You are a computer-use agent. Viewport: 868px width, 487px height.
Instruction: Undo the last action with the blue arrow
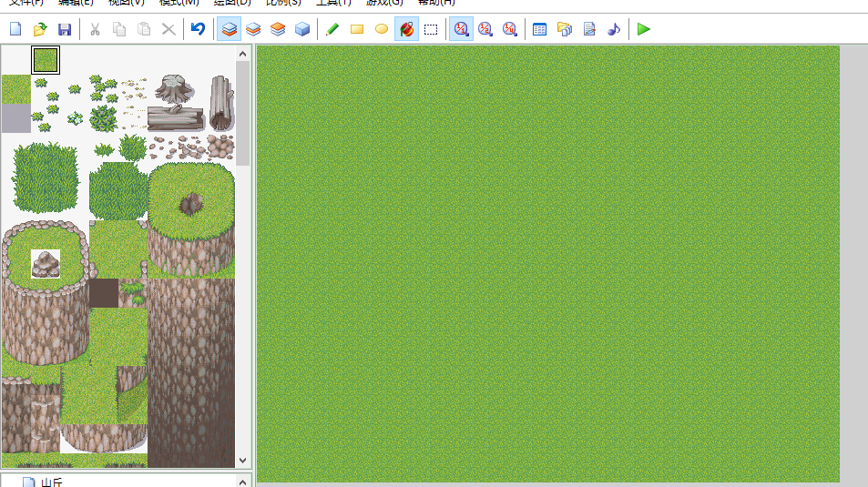click(x=199, y=29)
